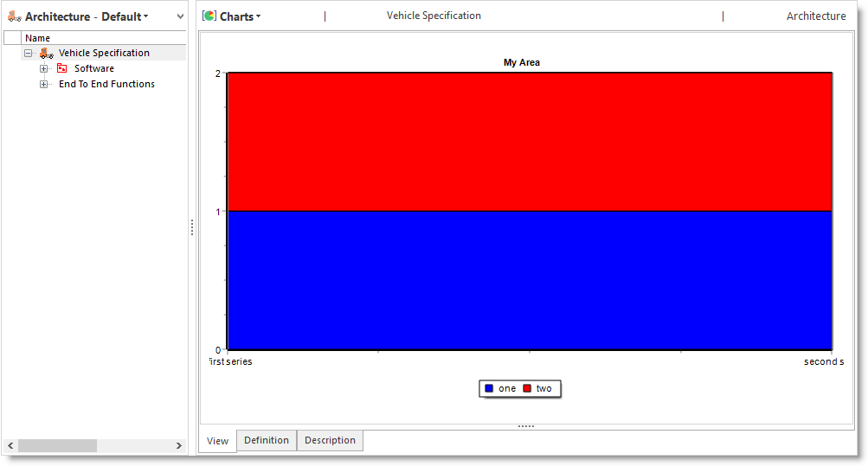This screenshot has height=466, width=868.
Task: Select End To End Functions item
Action: 106,84
